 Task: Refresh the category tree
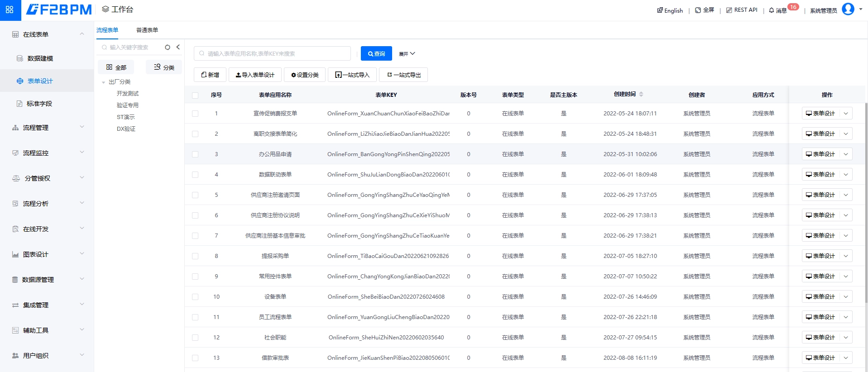click(x=168, y=47)
